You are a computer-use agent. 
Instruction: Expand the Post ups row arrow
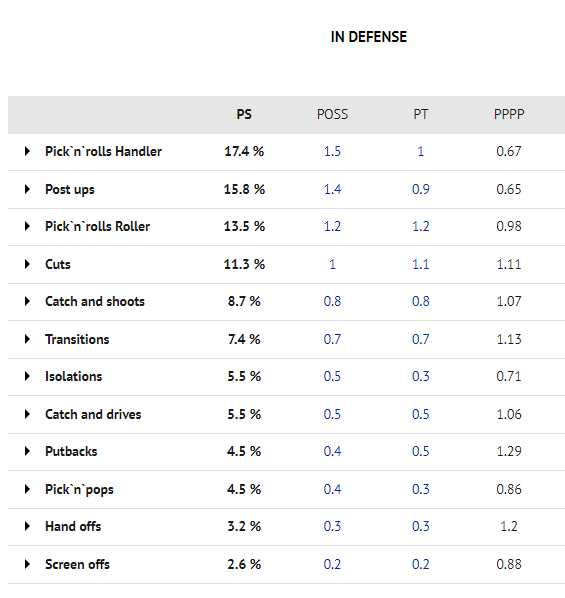[27, 189]
